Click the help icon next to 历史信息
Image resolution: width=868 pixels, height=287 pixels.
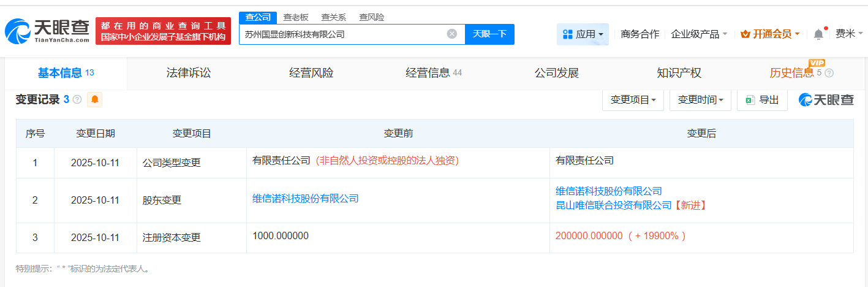(x=829, y=73)
